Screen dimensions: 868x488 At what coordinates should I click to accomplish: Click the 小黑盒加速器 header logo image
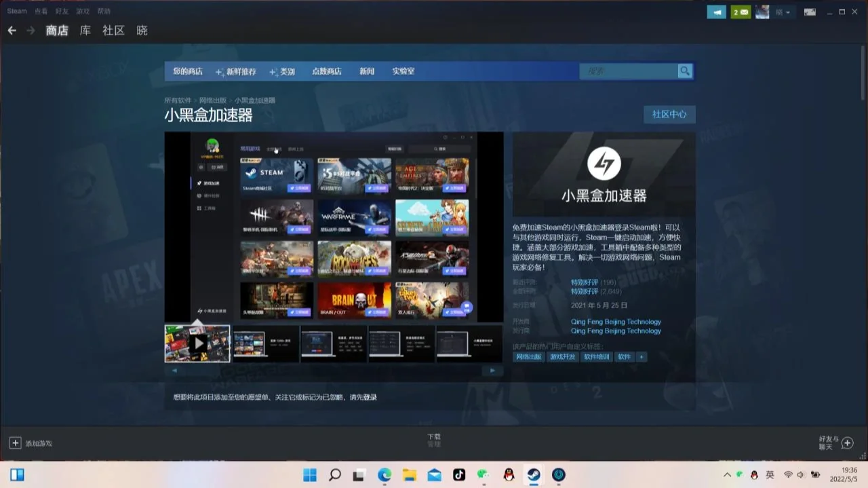[x=604, y=176]
